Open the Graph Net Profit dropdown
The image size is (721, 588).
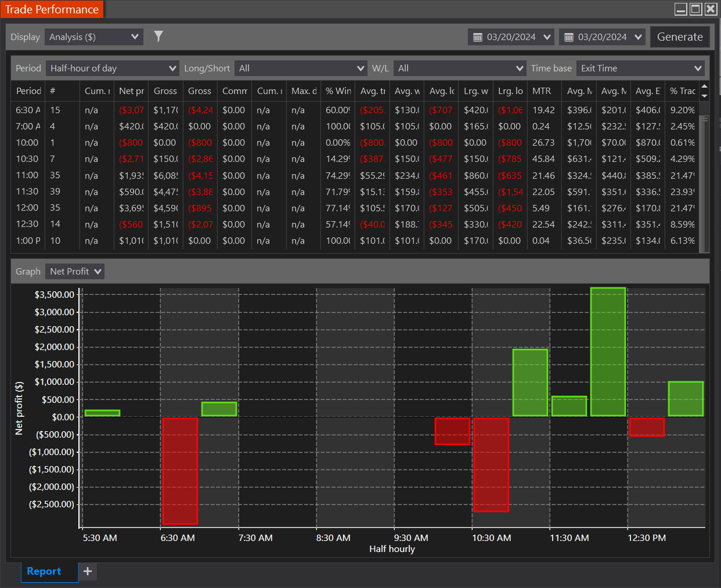tap(74, 271)
